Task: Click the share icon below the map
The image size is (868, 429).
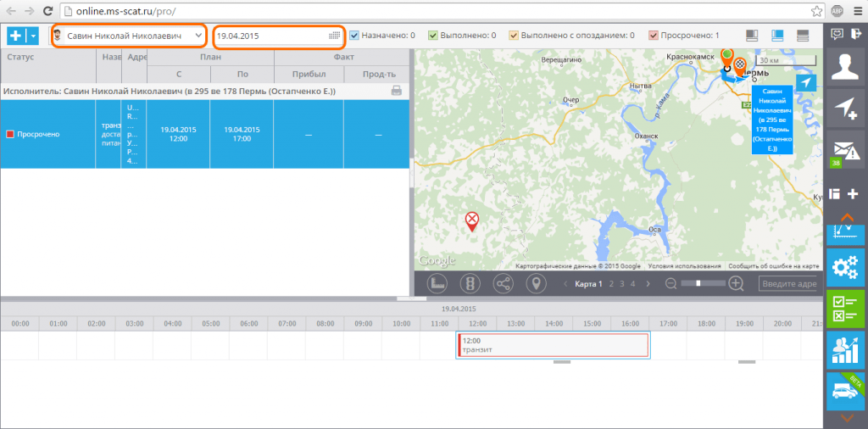Action: pos(503,284)
